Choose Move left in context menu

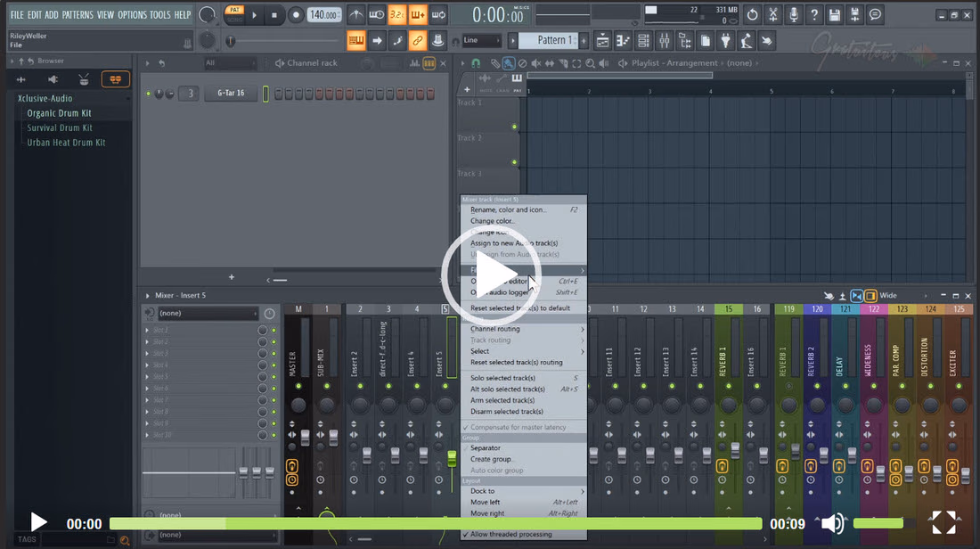[x=523, y=503]
